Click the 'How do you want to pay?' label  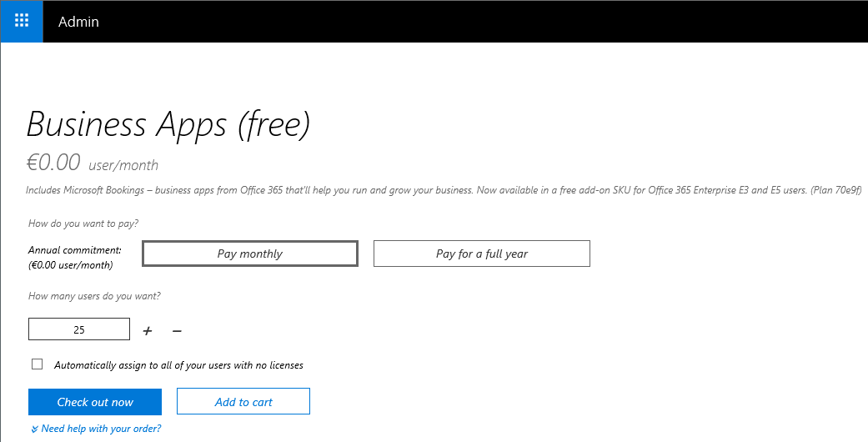pos(83,224)
